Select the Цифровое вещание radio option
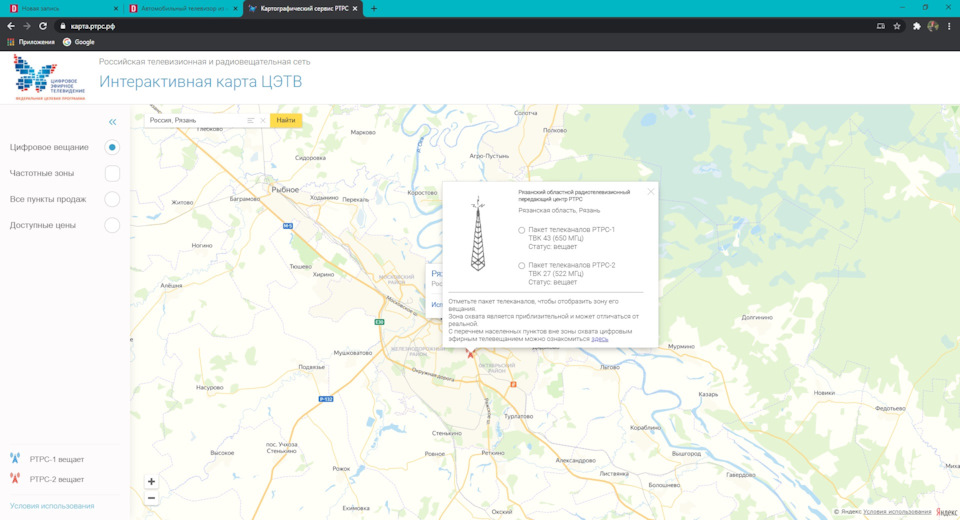Screen dimensions: 960x520 [x=112, y=147]
